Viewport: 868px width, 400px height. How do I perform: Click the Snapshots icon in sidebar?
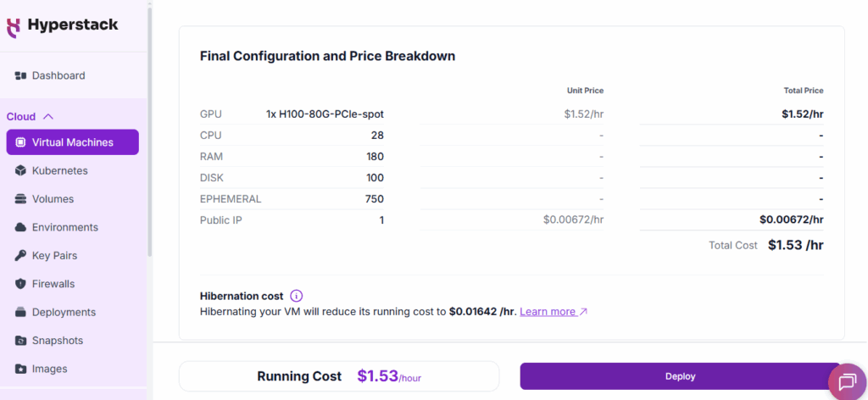pos(21,340)
